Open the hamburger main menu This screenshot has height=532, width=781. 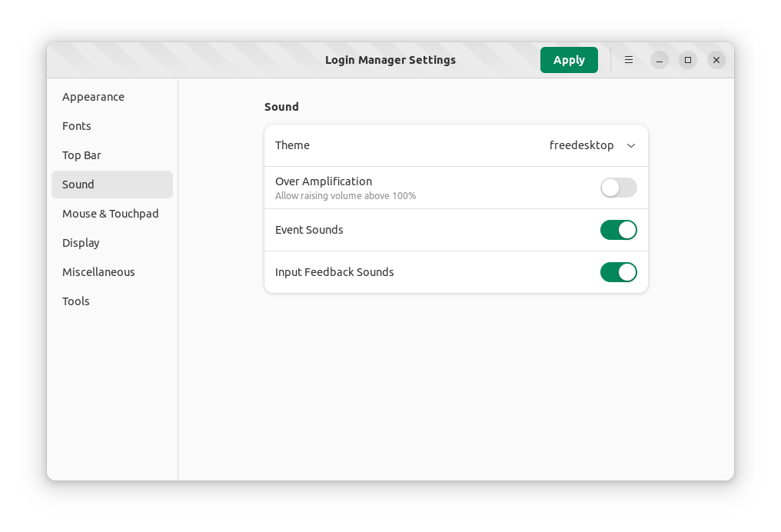tap(629, 60)
